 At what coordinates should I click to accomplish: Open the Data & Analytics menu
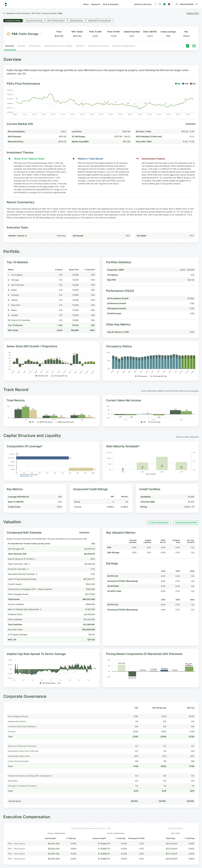(110, 4)
